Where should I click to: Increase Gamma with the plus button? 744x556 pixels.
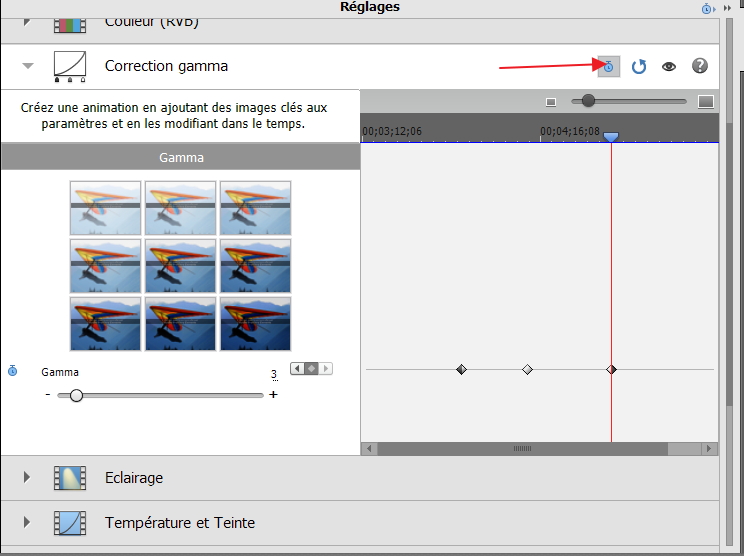coord(273,394)
